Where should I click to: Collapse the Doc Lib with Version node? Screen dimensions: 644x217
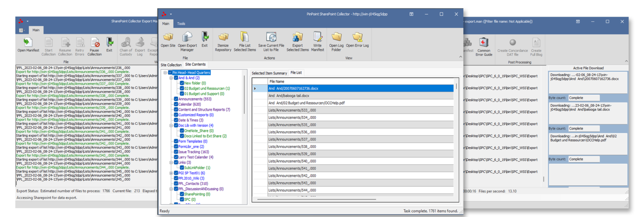(x=171, y=126)
